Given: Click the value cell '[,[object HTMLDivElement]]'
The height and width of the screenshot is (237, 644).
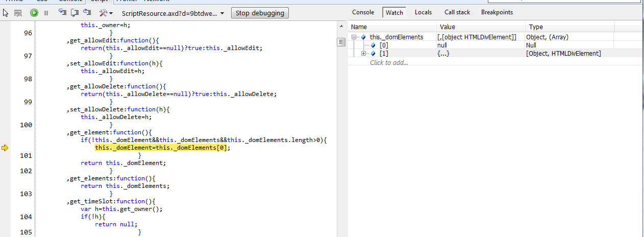Looking at the screenshot, I should pos(477,37).
